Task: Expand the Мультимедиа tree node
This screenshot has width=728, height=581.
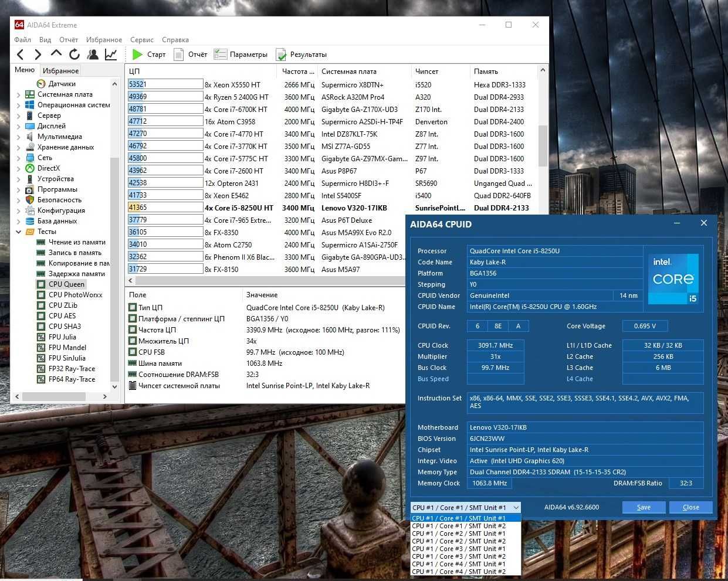Action: (x=18, y=137)
